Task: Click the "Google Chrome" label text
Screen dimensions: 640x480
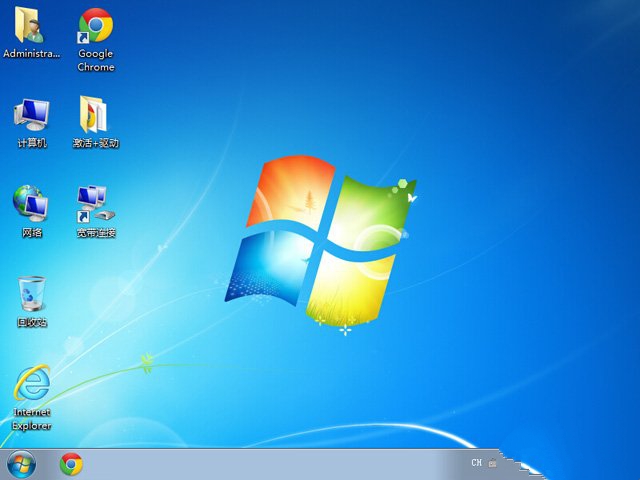Action: pos(96,60)
